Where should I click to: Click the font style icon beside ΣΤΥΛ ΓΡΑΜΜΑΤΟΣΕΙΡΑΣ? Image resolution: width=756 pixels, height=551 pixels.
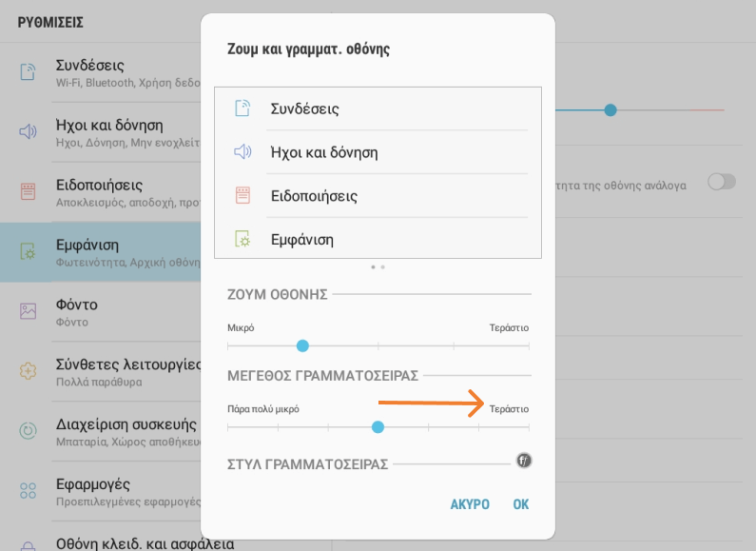(x=524, y=462)
